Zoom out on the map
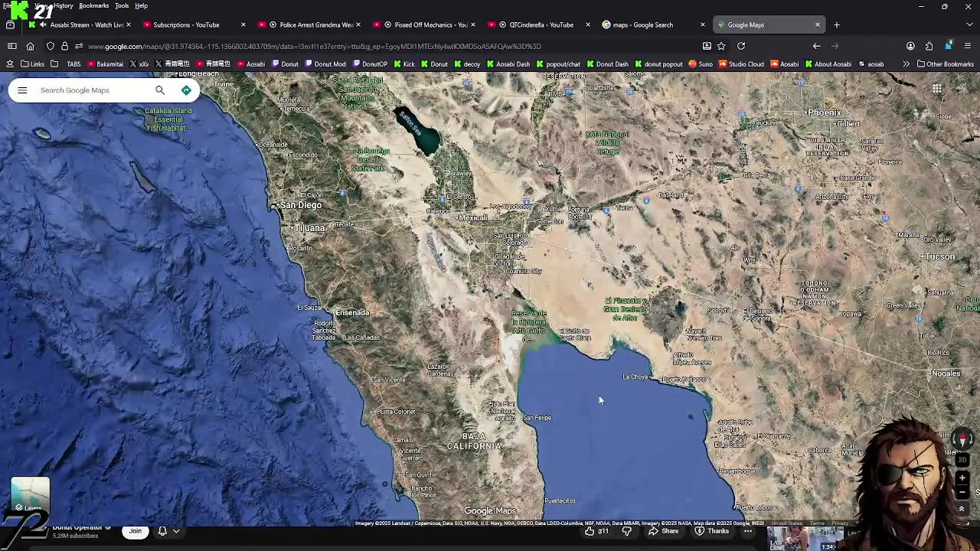980x551 pixels. click(x=962, y=492)
